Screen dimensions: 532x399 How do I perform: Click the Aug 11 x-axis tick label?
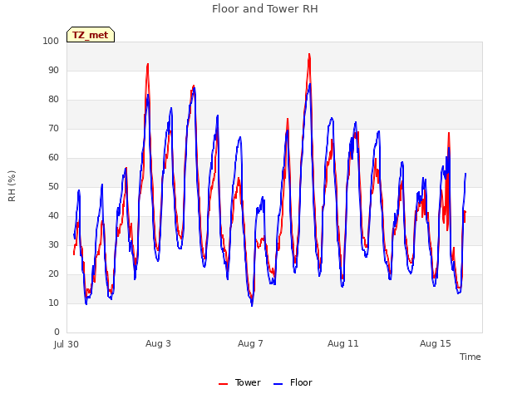coord(342,343)
